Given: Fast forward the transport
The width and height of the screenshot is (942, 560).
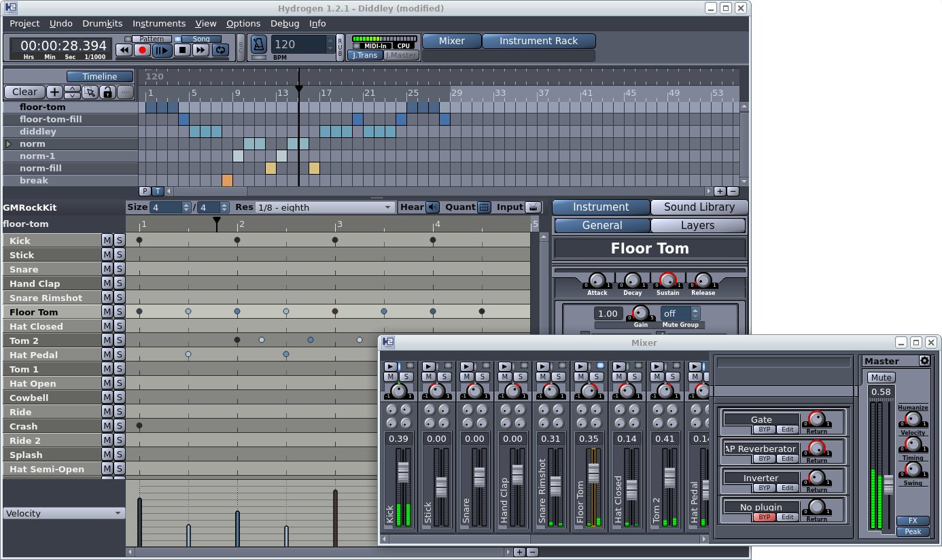Looking at the screenshot, I should click(200, 50).
